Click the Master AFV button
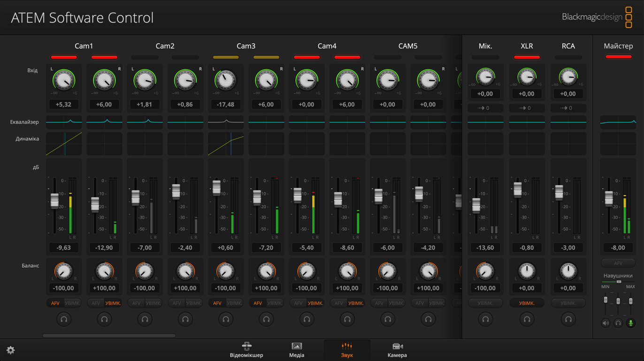This screenshot has width=644, height=361. (618, 263)
